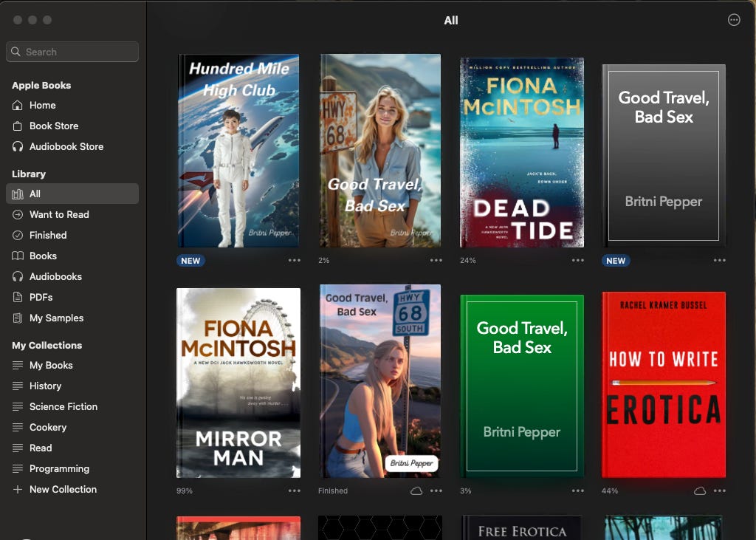Click the My Books collection list icon
The height and width of the screenshot is (540, 756).
18,366
